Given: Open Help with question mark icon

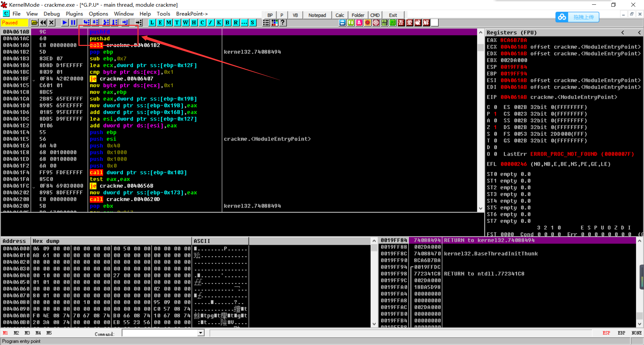Looking at the screenshot, I should 283,22.
